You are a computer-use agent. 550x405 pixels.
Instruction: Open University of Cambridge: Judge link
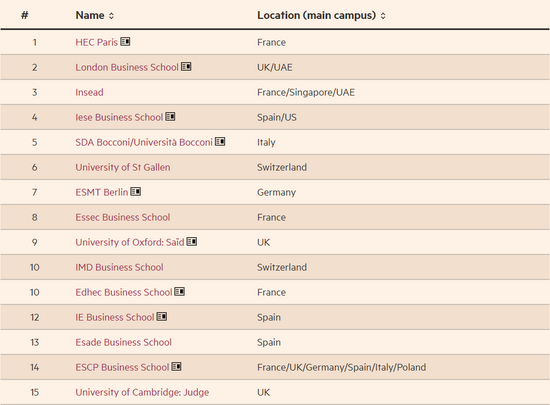coord(142,392)
